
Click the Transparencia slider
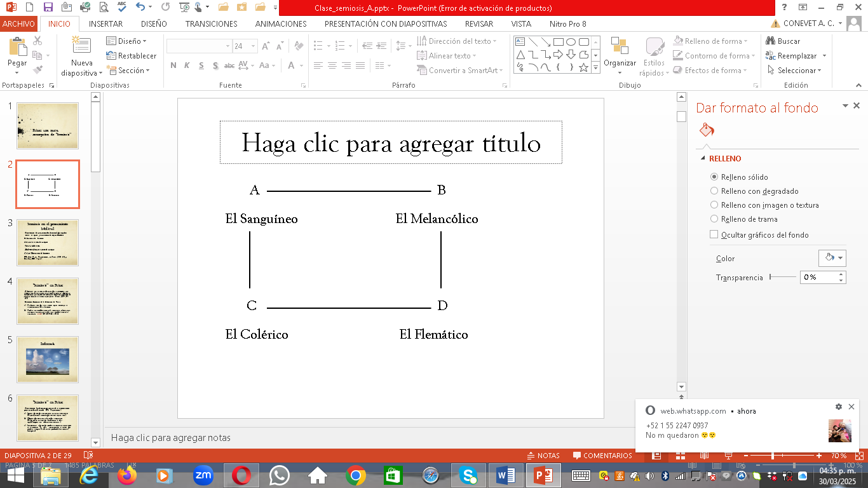click(x=782, y=277)
